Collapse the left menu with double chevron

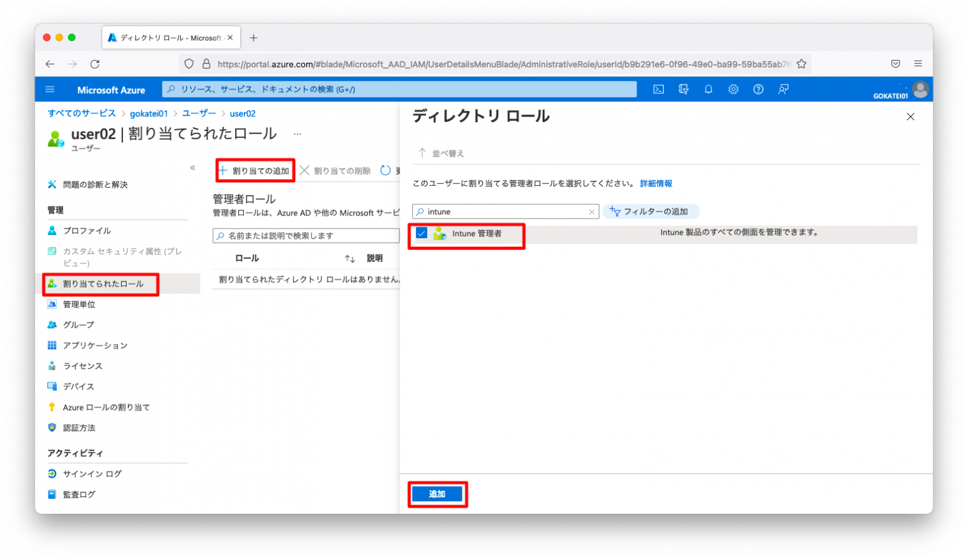[x=193, y=168]
